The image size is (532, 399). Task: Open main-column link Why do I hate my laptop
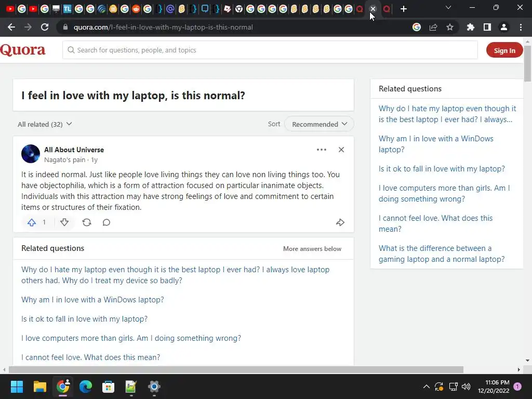pyautogui.click(x=176, y=275)
